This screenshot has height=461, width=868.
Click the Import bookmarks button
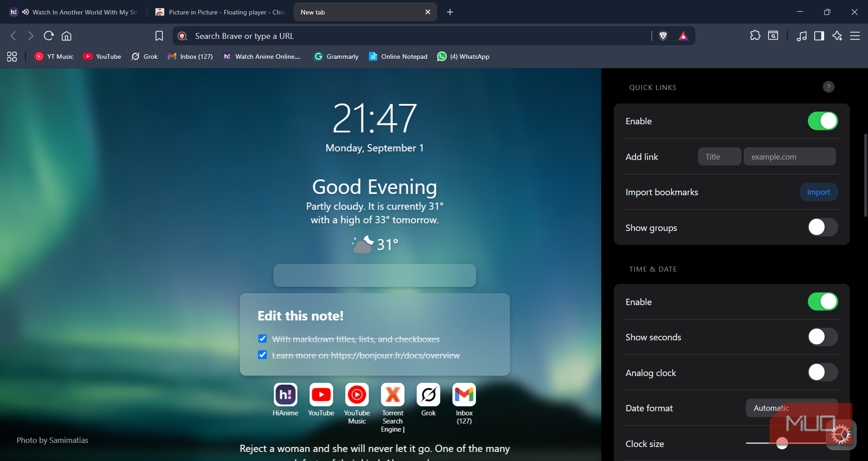pos(819,192)
